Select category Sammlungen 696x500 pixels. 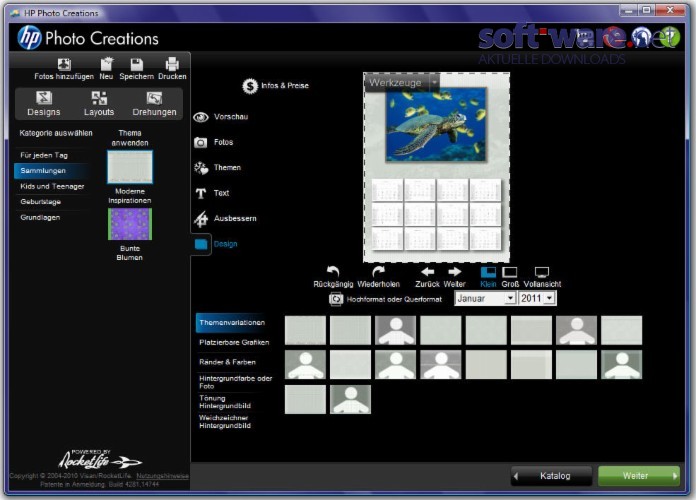(51, 171)
